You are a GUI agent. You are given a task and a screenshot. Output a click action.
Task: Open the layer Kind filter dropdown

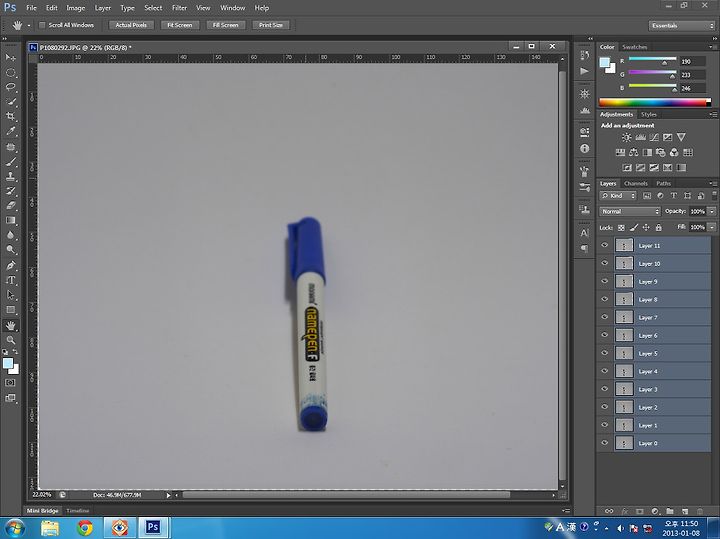(x=618, y=196)
